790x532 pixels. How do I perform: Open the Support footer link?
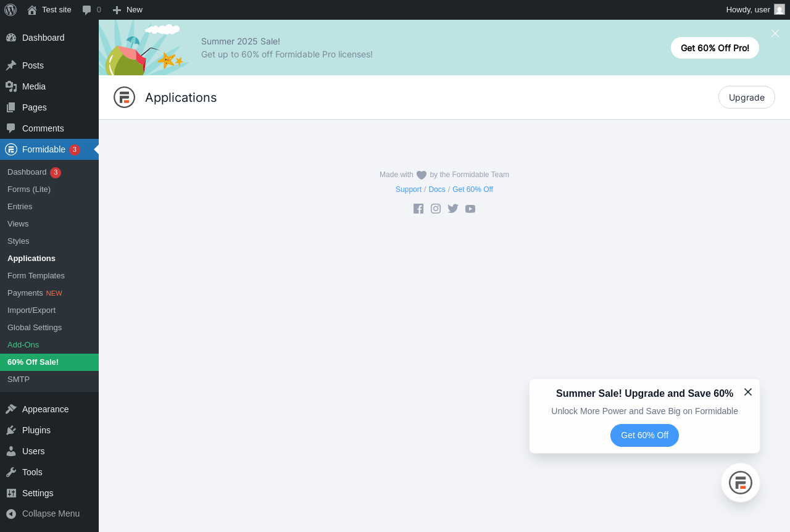tap(409, 189)
